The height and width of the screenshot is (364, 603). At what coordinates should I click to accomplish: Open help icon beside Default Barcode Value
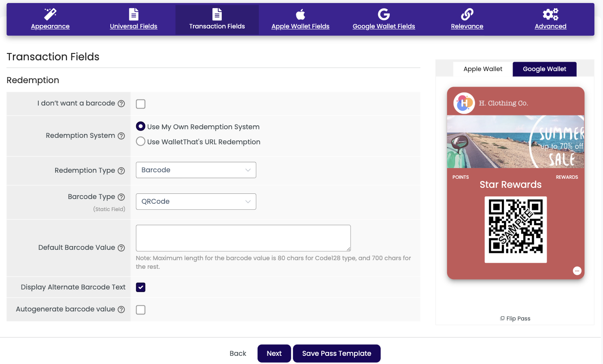[121, 248]
